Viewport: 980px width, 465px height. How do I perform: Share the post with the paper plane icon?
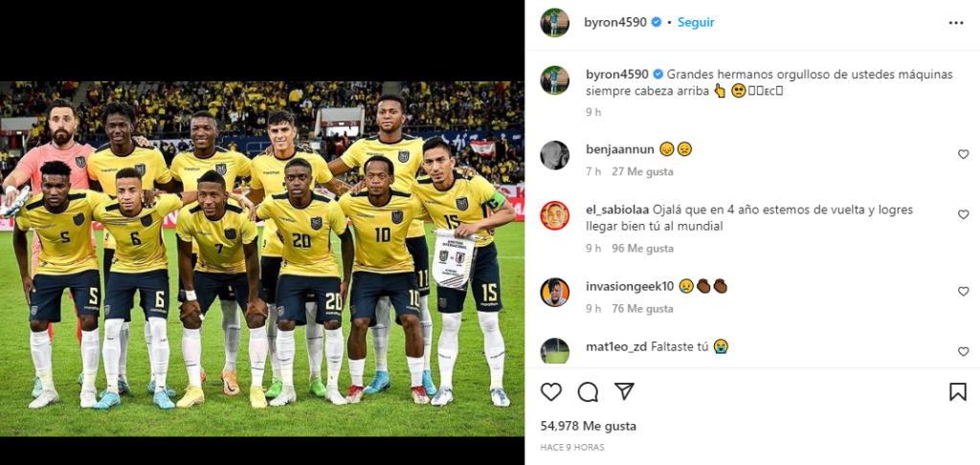(624, 391)
